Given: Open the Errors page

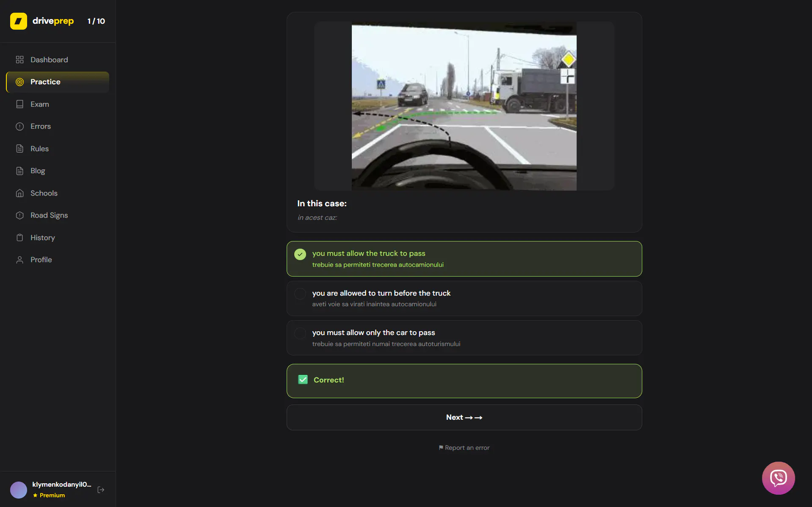Looking at the screenshot, I should pyautogui.click(x=58, y=126).
